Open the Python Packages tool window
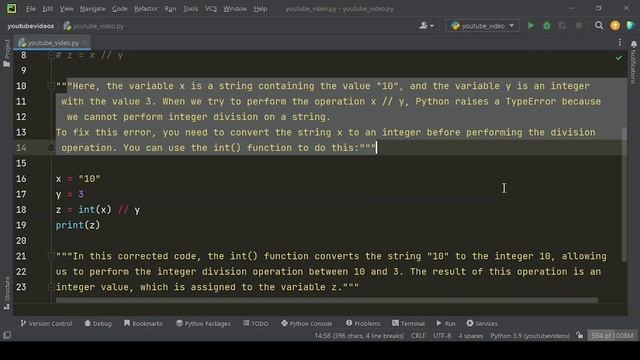 [x=203, y=323]
